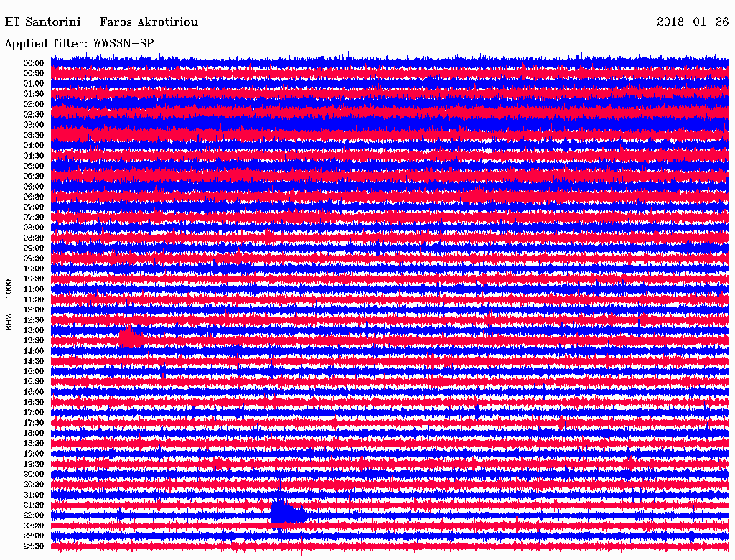
Task: Click the station title HT Santorini – Faros Akrotiriou
Action: click(x=101, y=22)
